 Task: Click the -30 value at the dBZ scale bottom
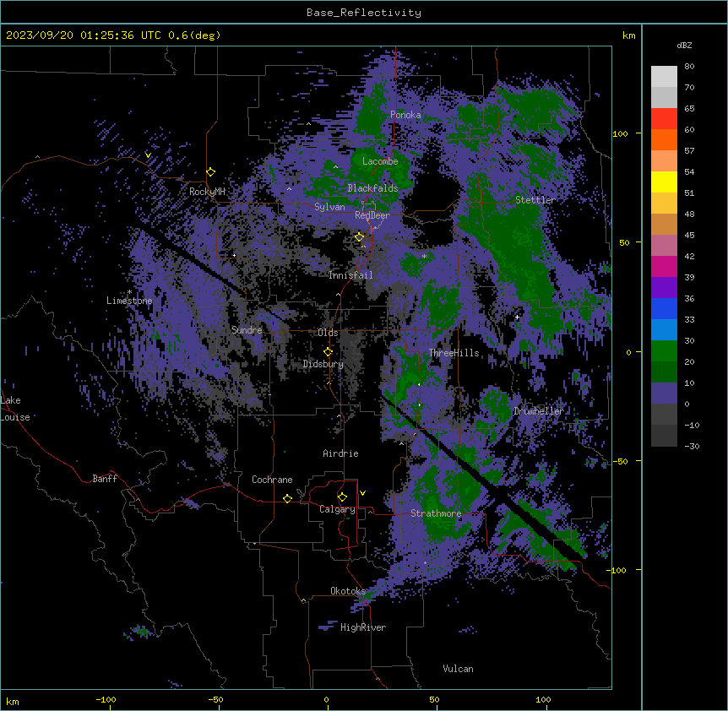pos(692,446)
